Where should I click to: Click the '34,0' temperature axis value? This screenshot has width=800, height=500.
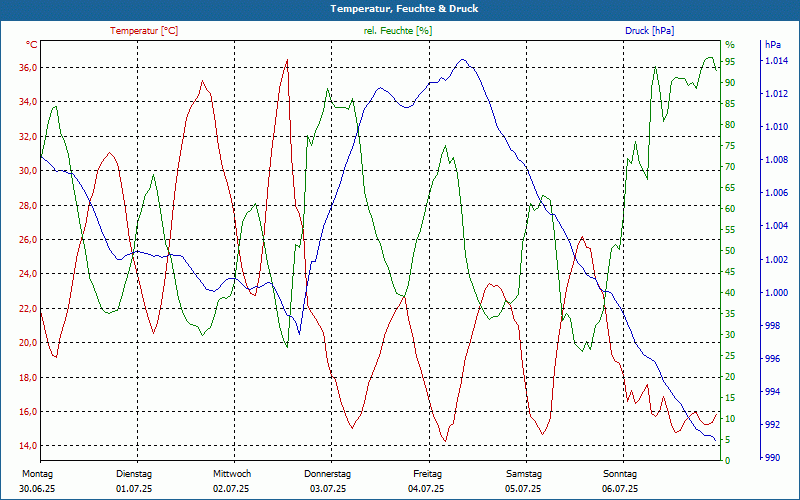click(28, 102)
